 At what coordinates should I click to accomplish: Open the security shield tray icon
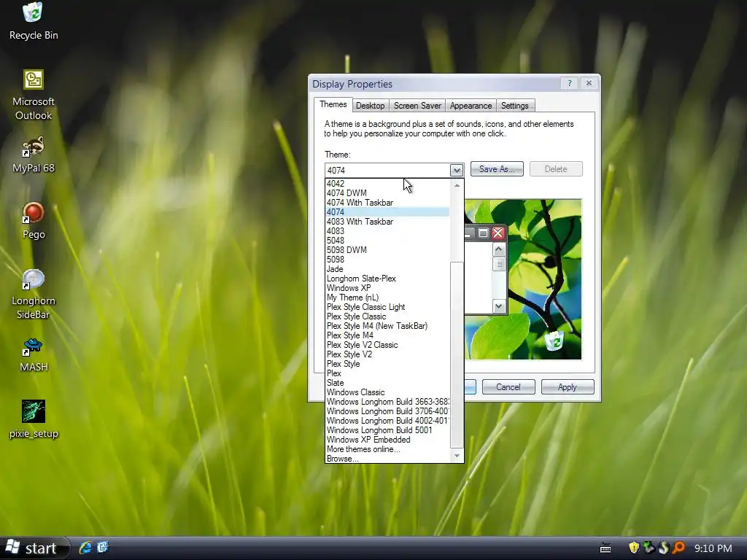(634, 548)
